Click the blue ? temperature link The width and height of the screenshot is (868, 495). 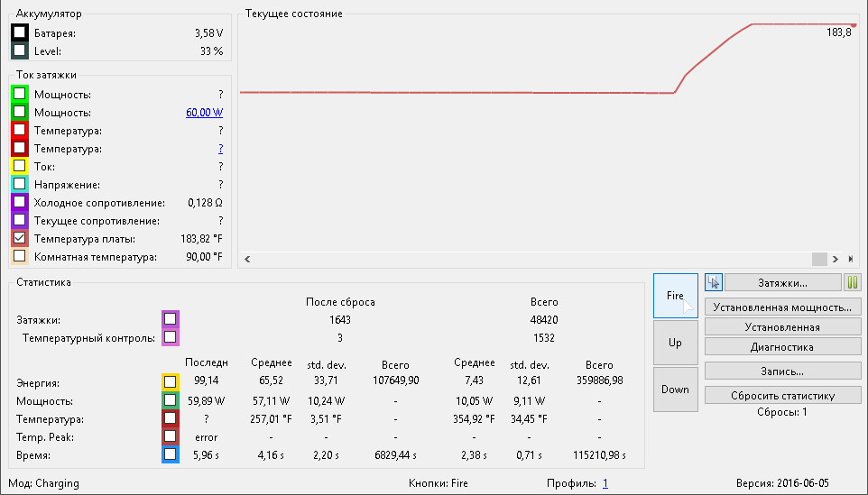pyautogui.click(x=220, y=148)
